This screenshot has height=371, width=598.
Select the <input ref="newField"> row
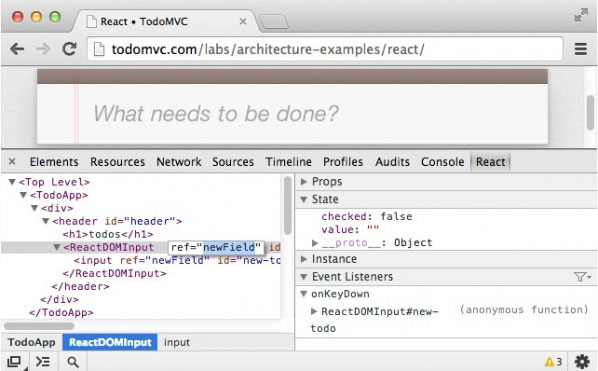[x=177, y=260]
